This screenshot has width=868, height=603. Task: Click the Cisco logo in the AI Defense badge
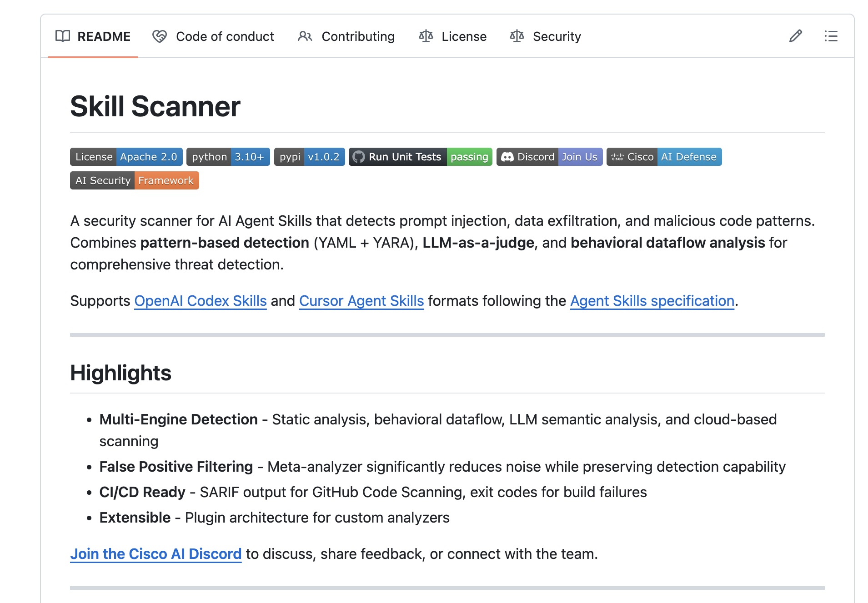(x=617, y=157)
